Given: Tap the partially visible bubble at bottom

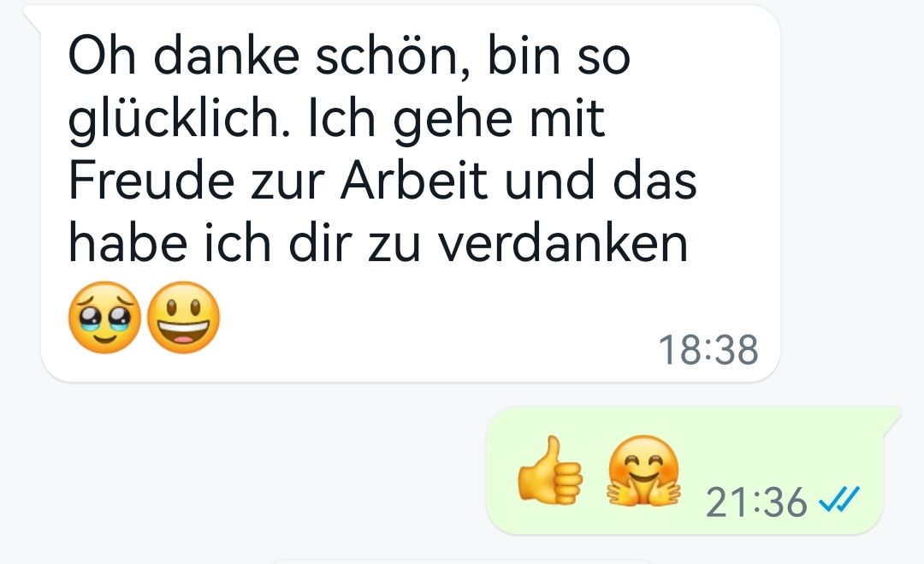Looking at the screenshot, I should (463, 561).
